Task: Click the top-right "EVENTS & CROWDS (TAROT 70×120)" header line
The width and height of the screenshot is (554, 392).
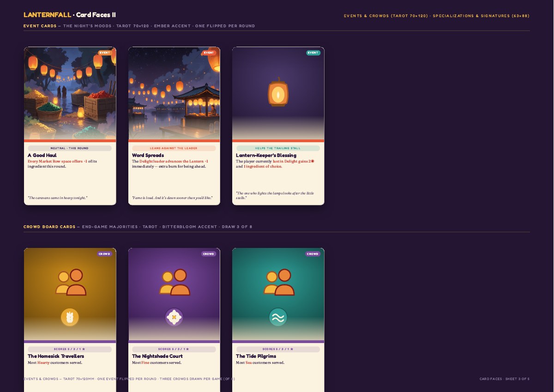Action: pyautogui.click(x=437, y=16)
